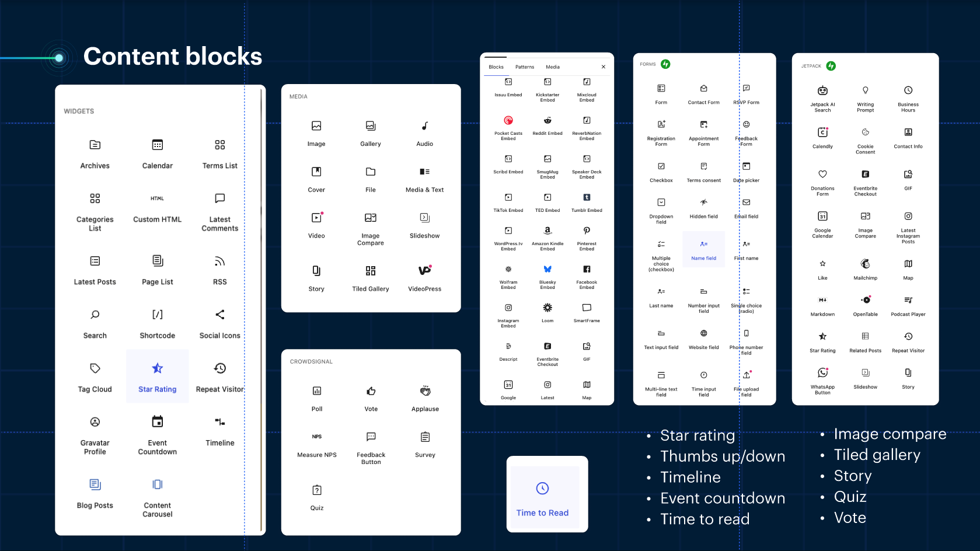
Task: Add the Measure NPS block
Action: point(317,445)
